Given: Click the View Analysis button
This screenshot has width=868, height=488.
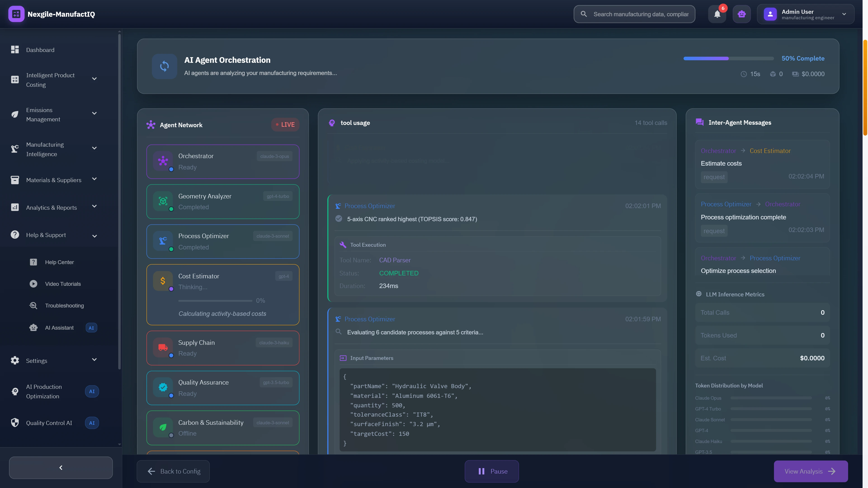Looking at the screenshot, I should coord(810,471).
